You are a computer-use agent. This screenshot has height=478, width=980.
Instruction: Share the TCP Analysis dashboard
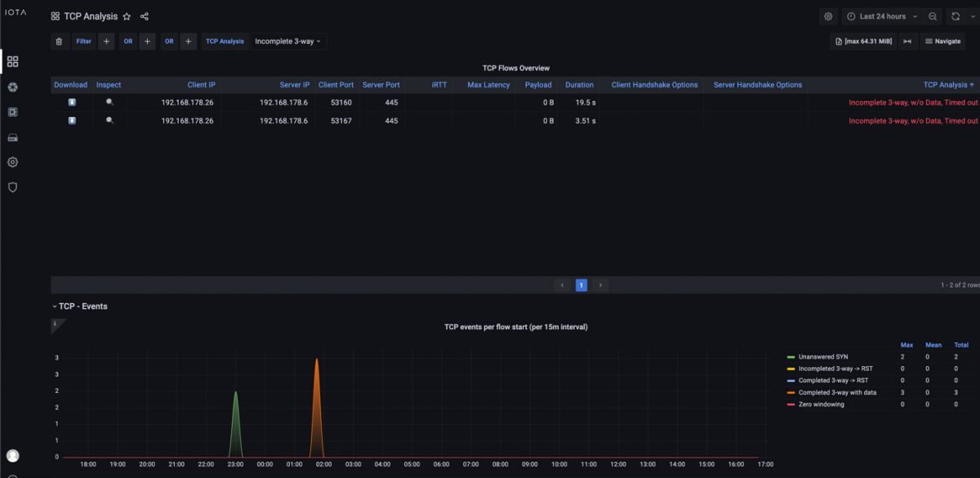(145, 16)
